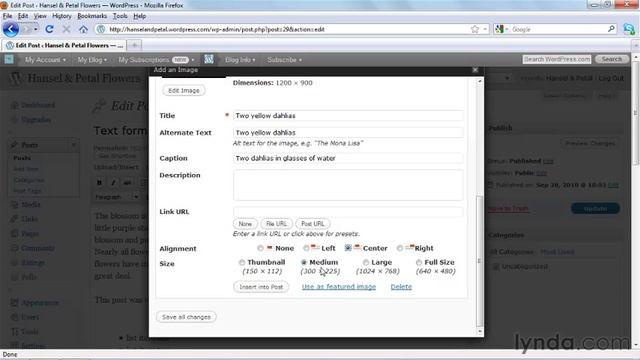The height and width of the screenshot is (360, 640).
Task: Choose the Full Size radio button
Action: [419, 262]
